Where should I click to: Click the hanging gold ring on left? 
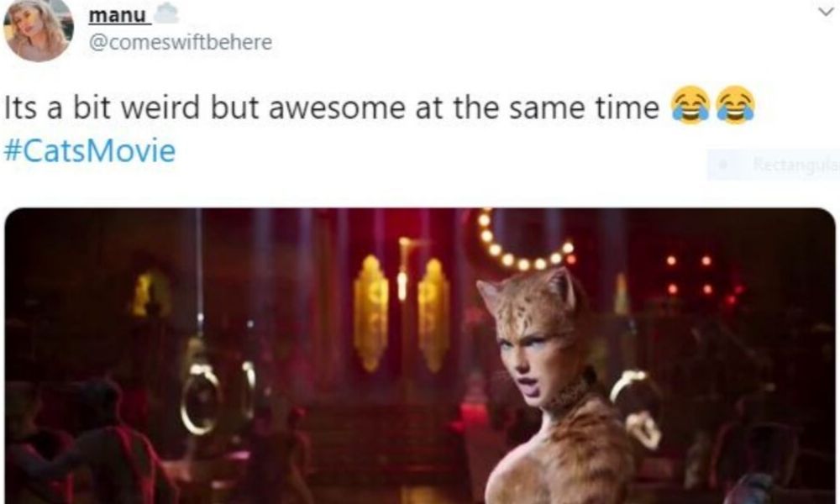coord(201,398)
